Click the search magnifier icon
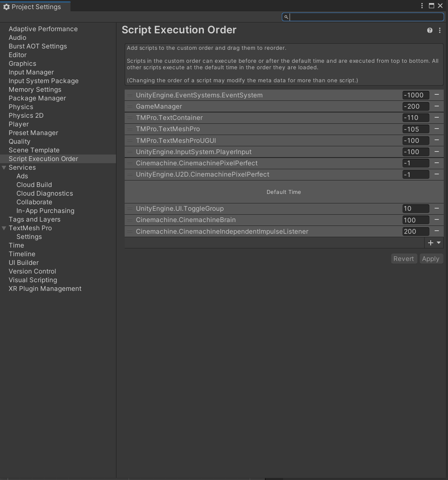This screenshot has width=448, height=480. point(286,17)
